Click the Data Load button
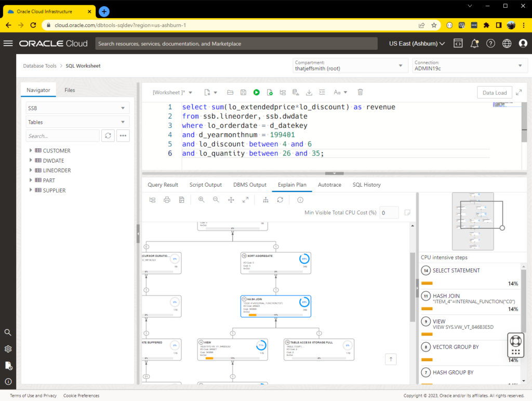This screenshot has height=401, width=532. 495,93
